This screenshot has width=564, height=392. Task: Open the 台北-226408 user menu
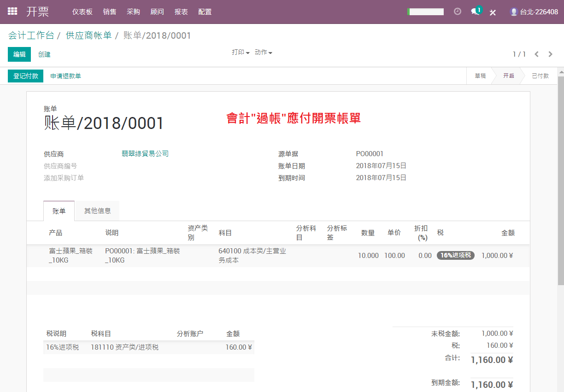pos(534,12)
